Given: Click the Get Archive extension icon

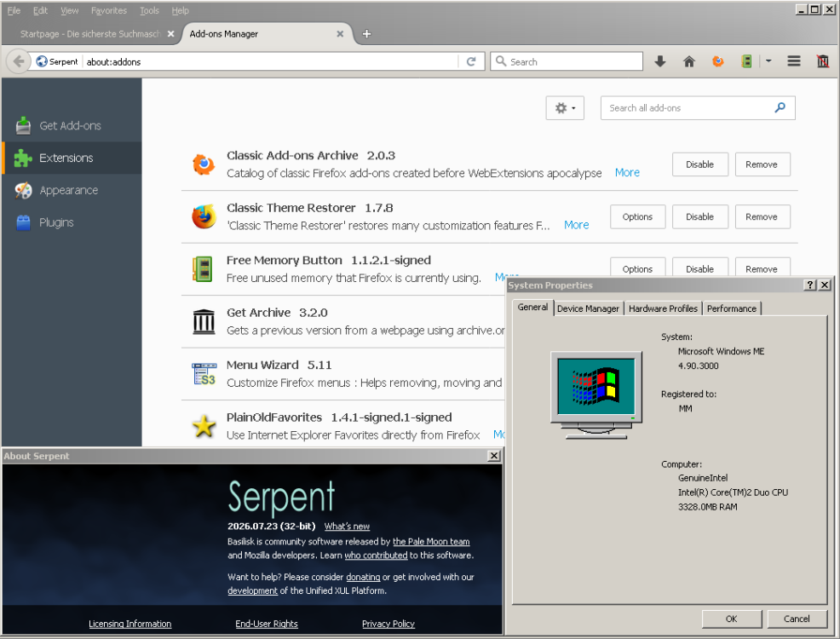Looking at the screenshot, I should pyautogui.click(x=204, y=321).
